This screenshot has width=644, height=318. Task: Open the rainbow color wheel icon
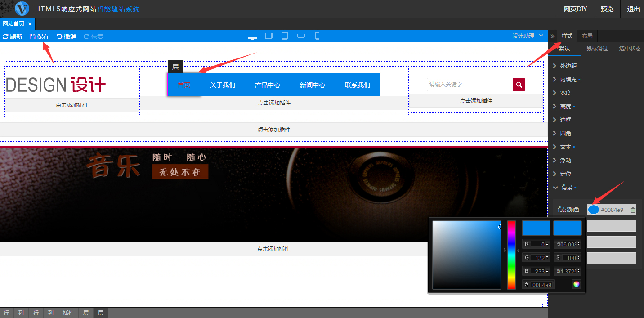pos(576,284)
